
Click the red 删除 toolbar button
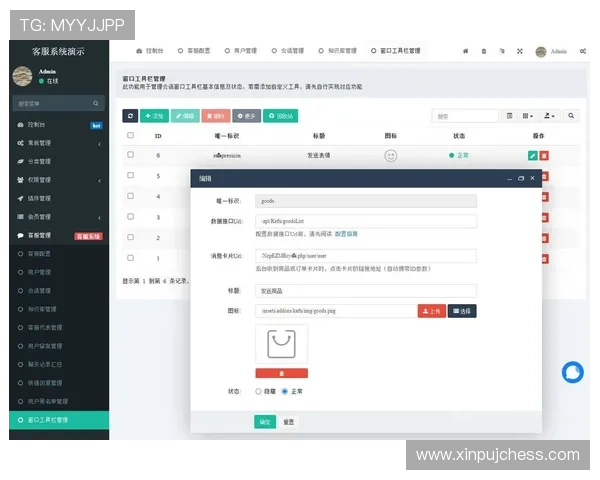click(x=216, y=116)
